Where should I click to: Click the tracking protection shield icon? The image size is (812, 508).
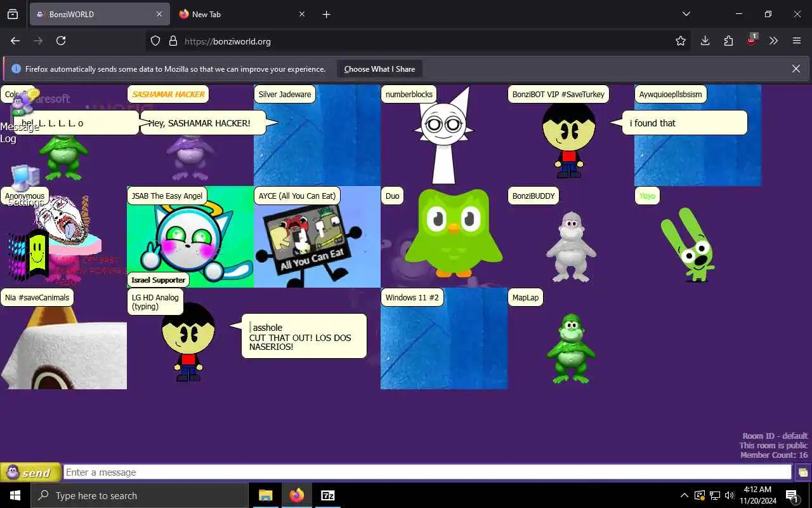click(x=155, y=41)
